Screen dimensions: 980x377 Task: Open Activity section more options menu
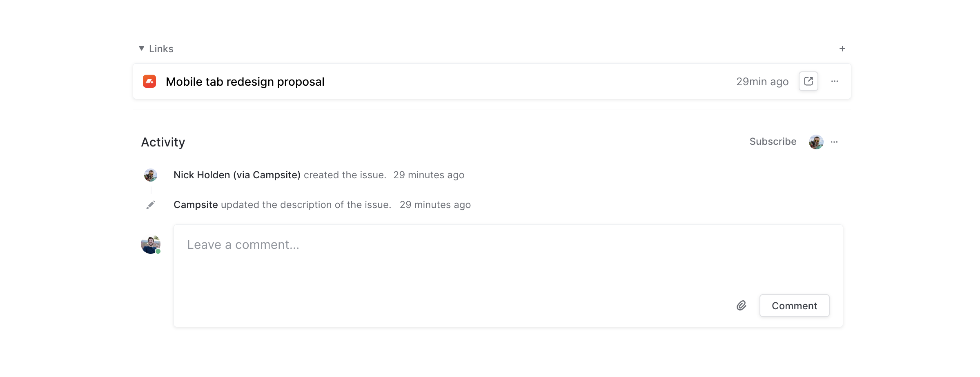coord(834,142)
